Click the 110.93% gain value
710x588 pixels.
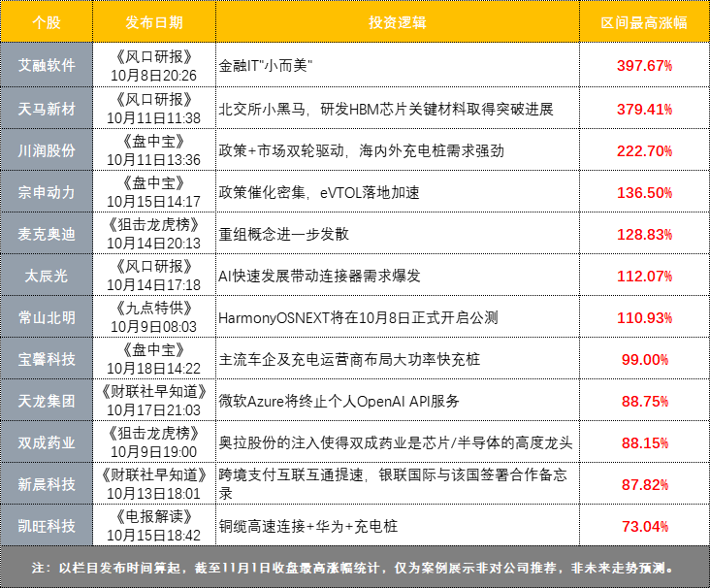coord(644,317)
